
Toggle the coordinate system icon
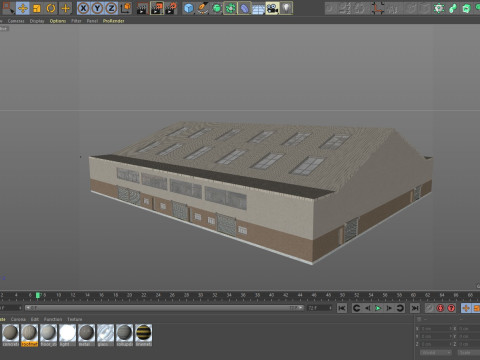pyautogui.click(x=125, y=8)
